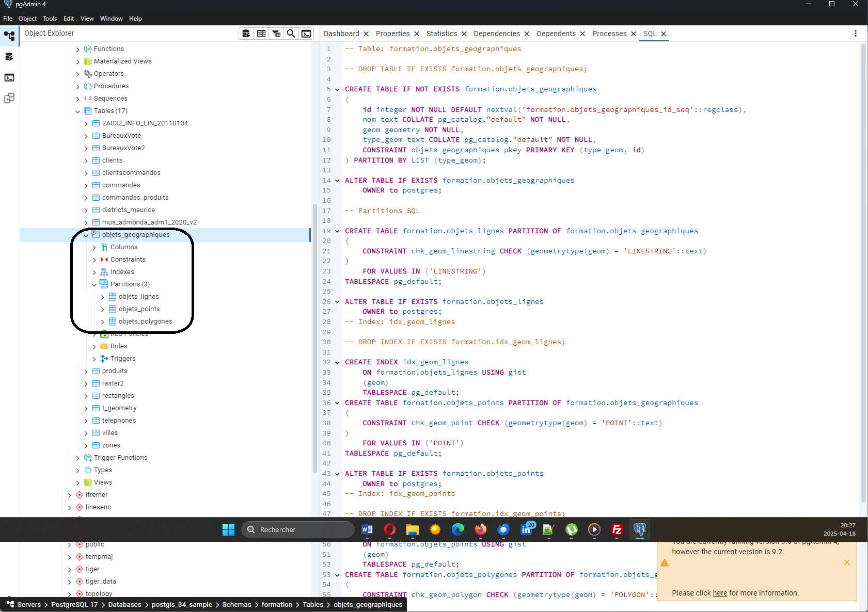Image resolution: width=868 pixels, height=612 pixels.
Task: Click the SQL editor vertical scrollbar
Action: point(863,258)
